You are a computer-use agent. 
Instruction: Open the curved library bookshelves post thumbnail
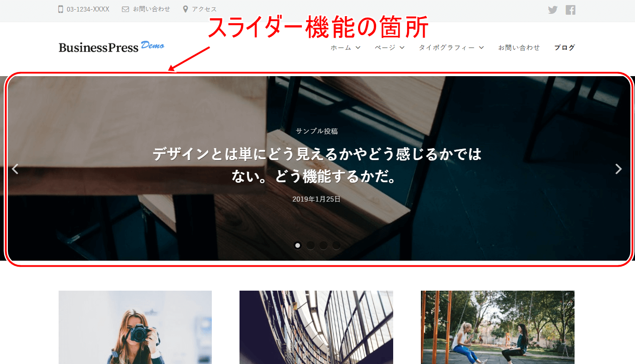pyautogui.click(x=316, y=327)
